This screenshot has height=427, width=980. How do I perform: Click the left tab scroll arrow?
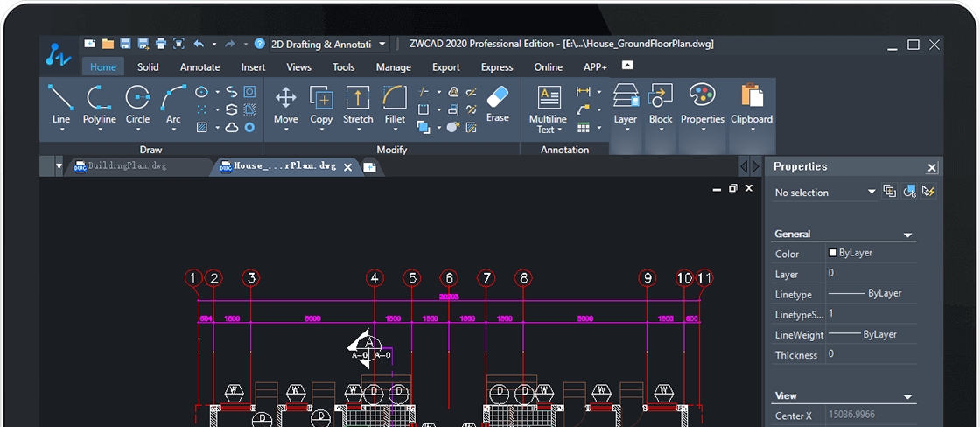[744, 166]
